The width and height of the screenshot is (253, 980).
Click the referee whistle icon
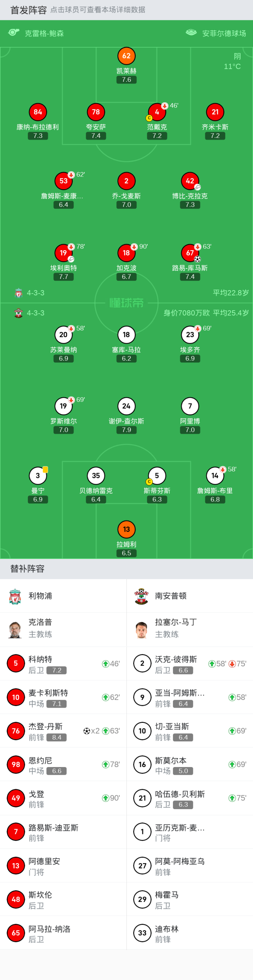point(14,33)
